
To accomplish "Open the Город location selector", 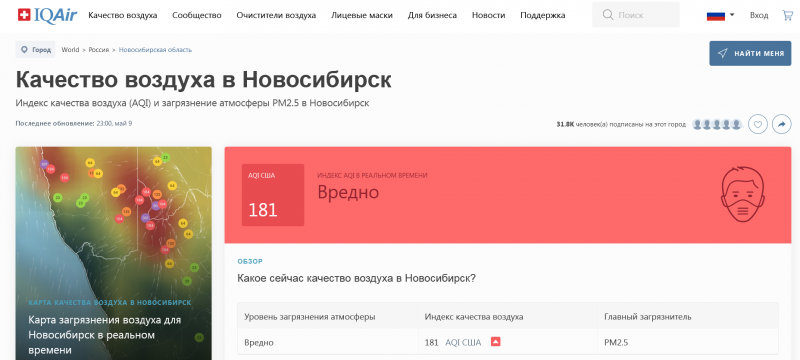I will [35, 50].
